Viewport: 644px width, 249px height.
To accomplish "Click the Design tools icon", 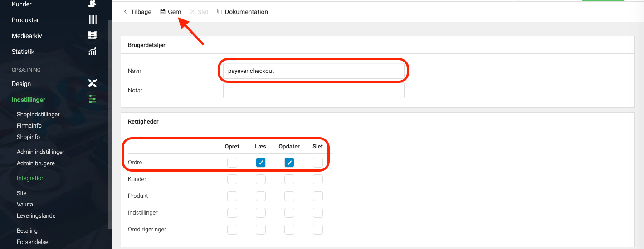I will 92,83.
